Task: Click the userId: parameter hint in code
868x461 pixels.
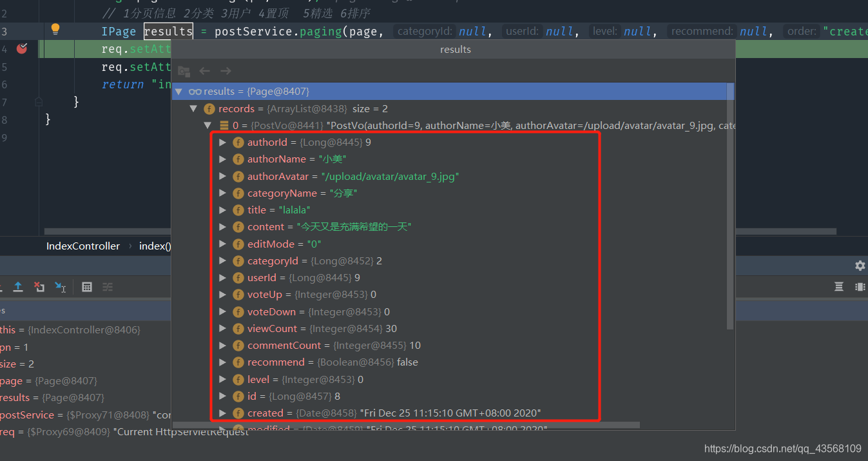Action: click(523, 31)
